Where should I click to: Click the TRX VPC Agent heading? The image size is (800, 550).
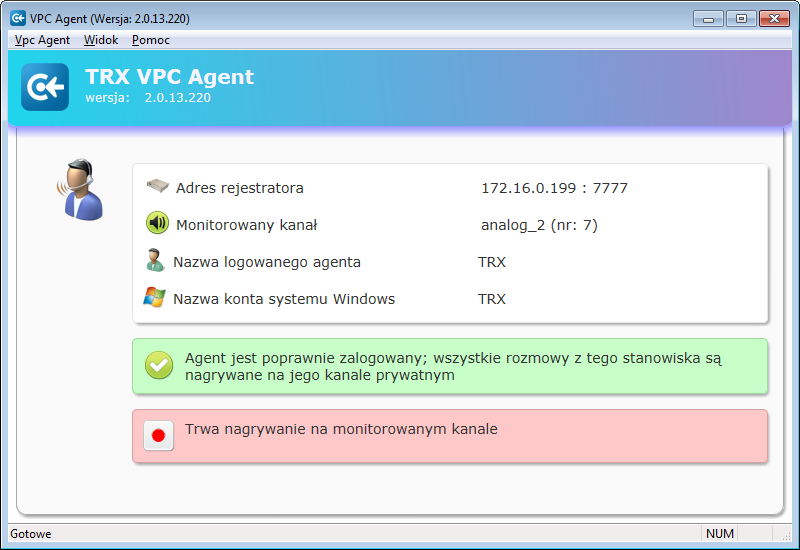click(169, 77)
